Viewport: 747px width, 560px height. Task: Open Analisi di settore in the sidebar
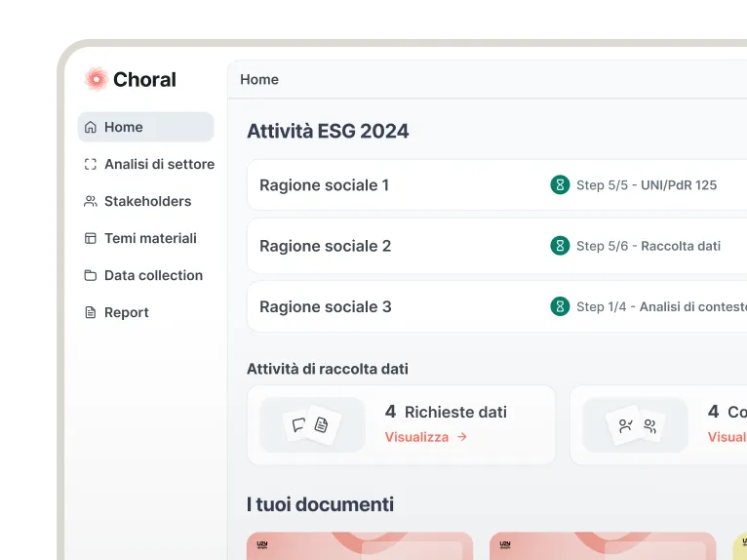tap(149, 164)
